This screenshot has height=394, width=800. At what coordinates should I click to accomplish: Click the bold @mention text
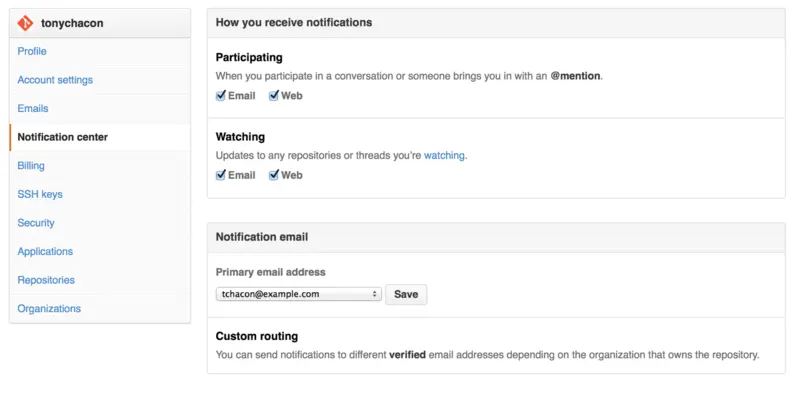576,76
